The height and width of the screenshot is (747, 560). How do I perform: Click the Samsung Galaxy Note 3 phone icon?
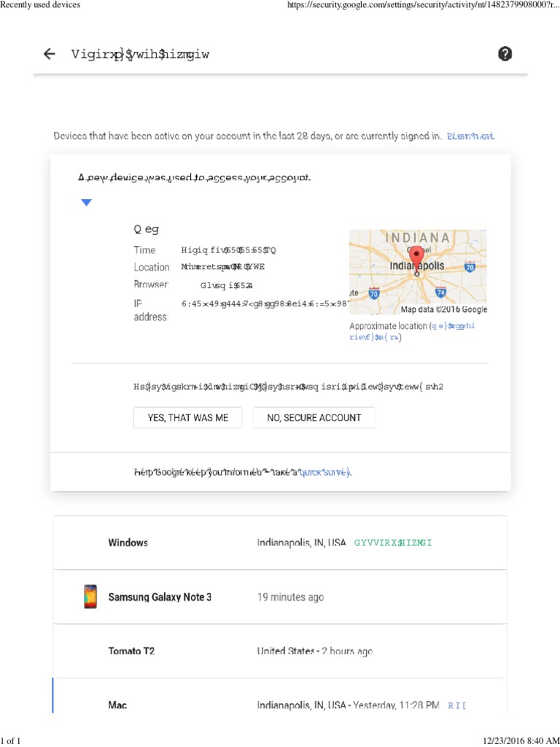[x=90, y=597]
